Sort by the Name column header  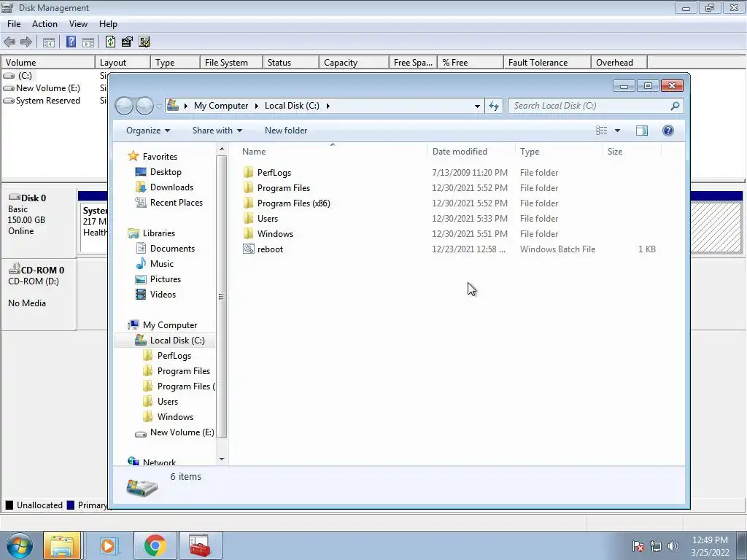[332, 152]
